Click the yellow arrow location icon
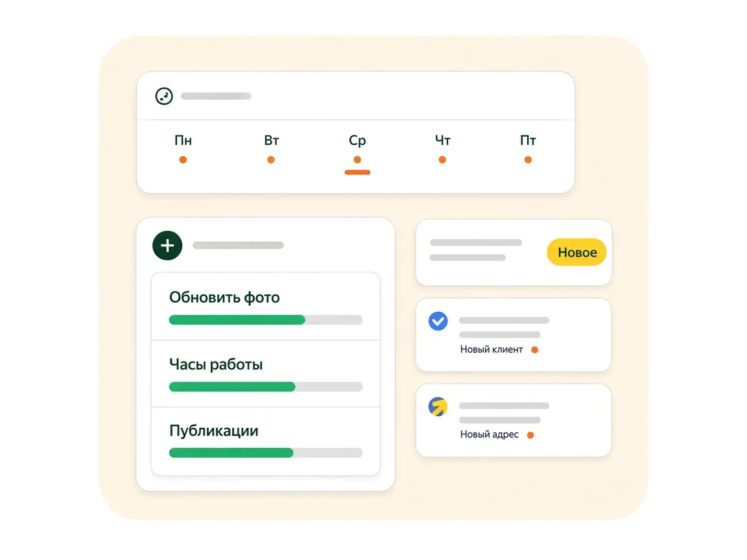The image size is (747, 560). click(x=438, y=406)
